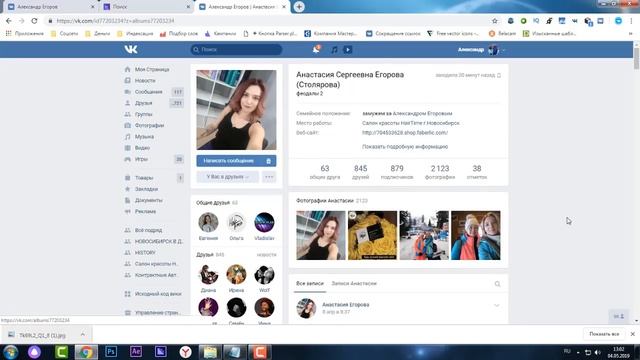The width and height of the screenshot is (640, 360).
Task: Open the music note icon in header
Action: (x=334, y=49)
